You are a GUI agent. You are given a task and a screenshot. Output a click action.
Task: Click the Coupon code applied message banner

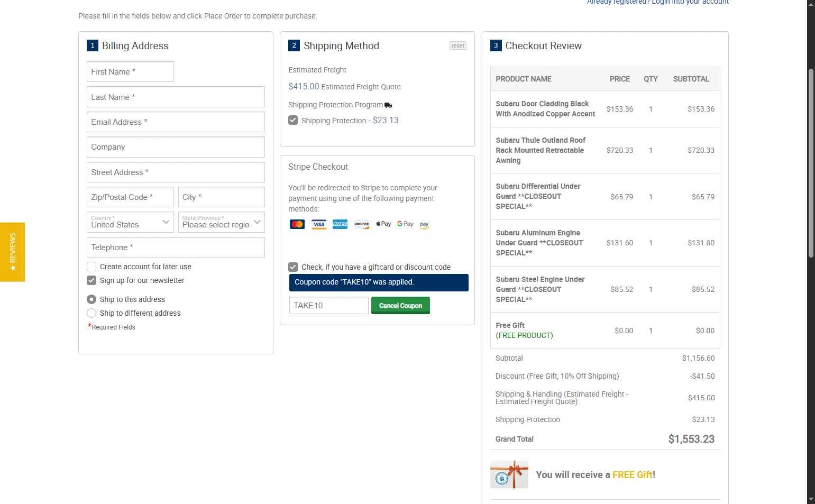click(379, 282)
